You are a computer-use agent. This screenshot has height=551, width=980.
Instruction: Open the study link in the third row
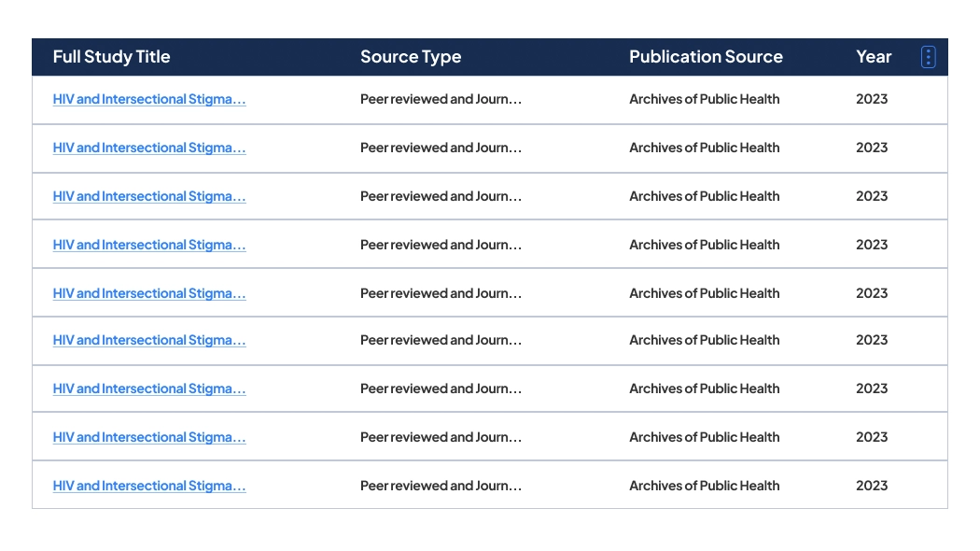tap(149, 196)
